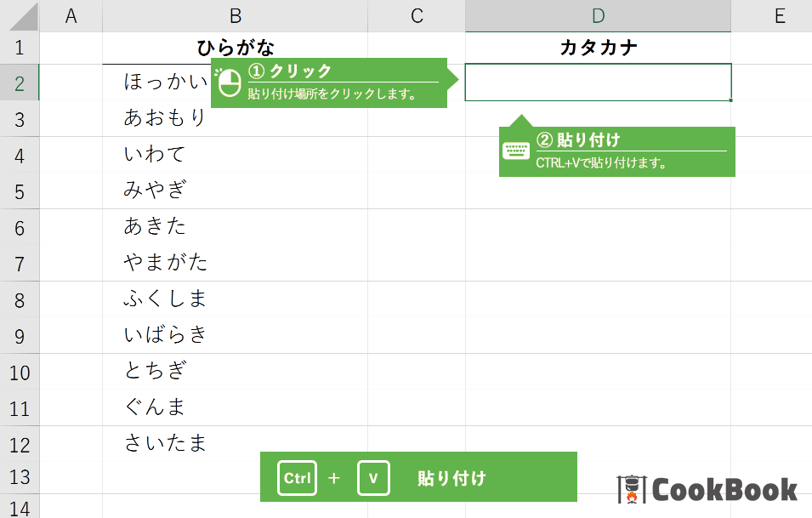The image size is (812, 518).
Task: Click empty cell E7 in the やまがた row
Action: (771, 264)
